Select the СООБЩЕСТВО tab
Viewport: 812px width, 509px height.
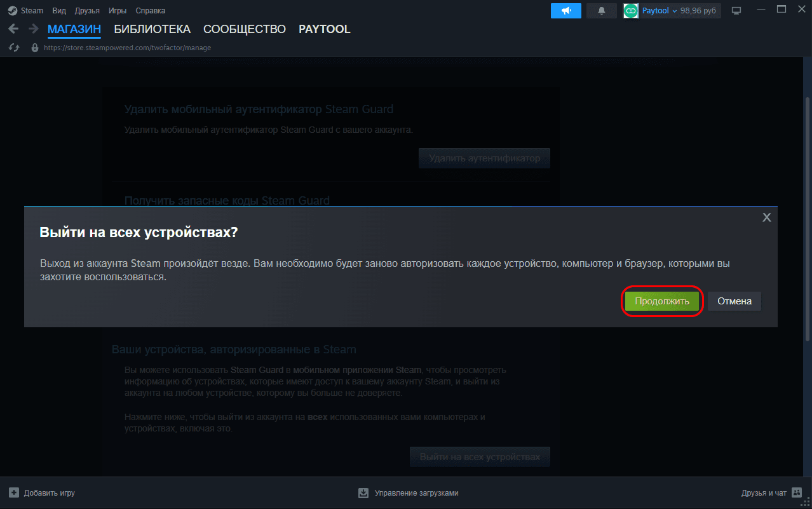coord(245,29)
